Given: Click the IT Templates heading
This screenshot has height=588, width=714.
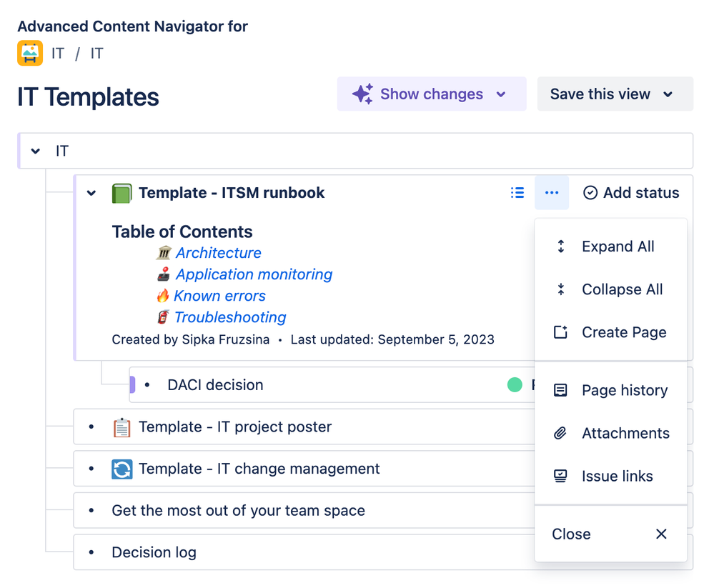Looking at the screenshot, I should [89, 96].
